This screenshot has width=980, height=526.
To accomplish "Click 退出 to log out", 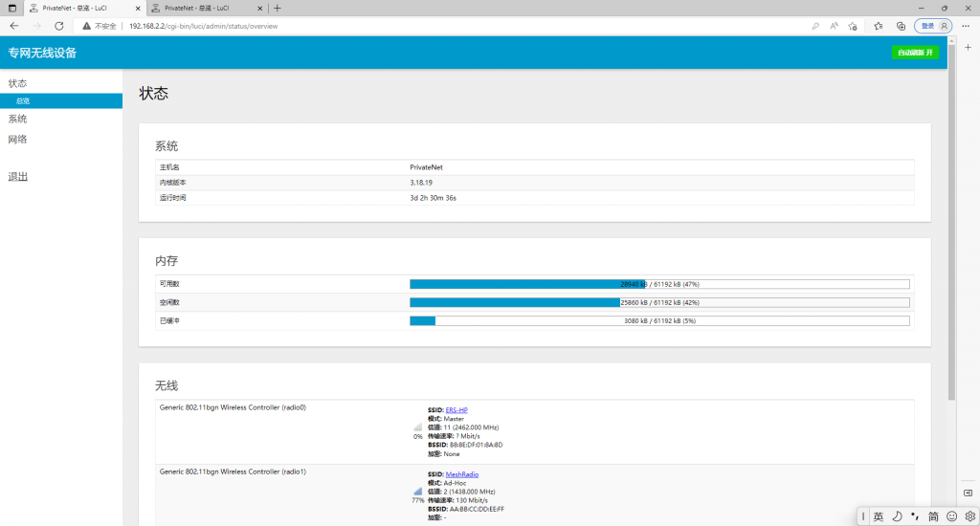I will 17,177.
